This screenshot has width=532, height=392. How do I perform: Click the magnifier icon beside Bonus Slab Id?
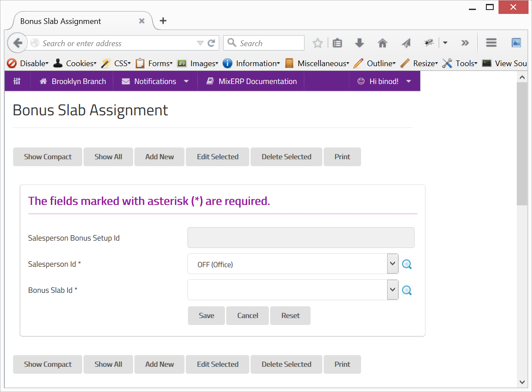pos(407,290)
